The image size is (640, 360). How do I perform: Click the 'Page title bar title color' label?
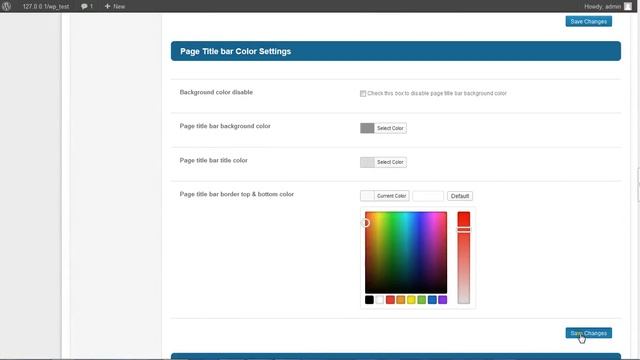pos(213,160)
